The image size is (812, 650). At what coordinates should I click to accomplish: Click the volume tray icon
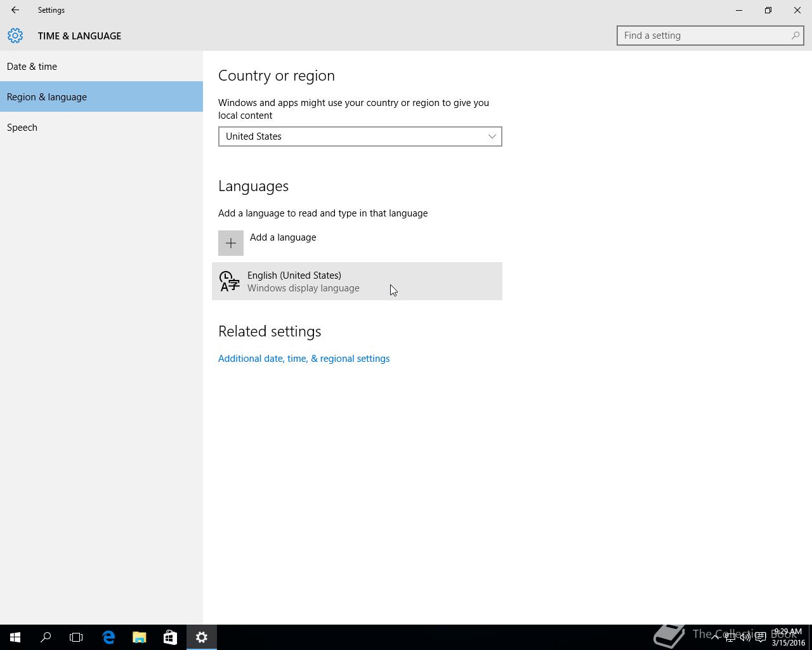(745, 637)
